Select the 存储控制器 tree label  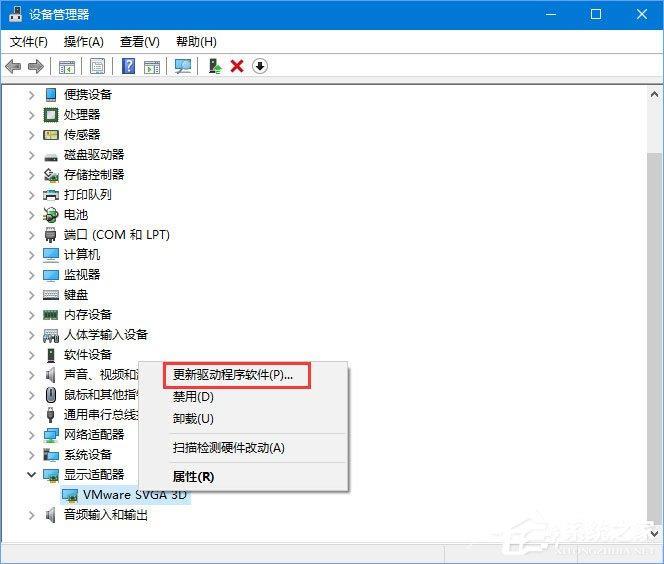tap(94, 175)
